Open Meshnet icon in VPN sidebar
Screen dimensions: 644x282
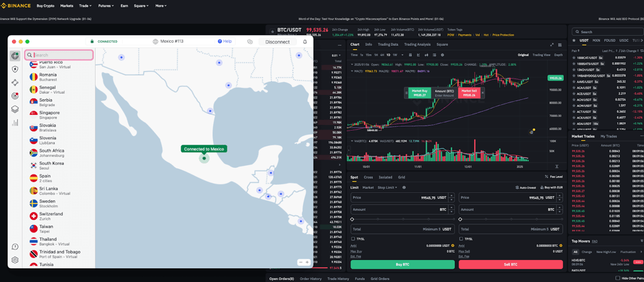15,82
